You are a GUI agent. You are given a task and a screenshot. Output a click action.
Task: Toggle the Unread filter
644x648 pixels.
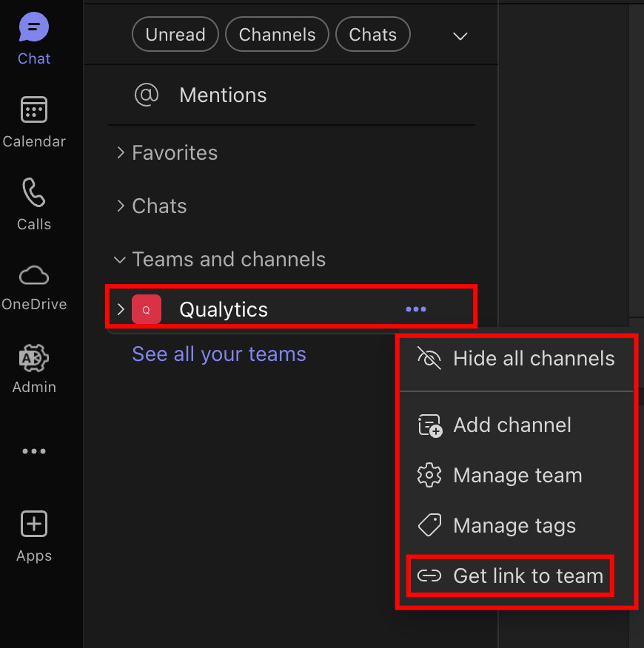pyautogui.click(x=175, y=34)
